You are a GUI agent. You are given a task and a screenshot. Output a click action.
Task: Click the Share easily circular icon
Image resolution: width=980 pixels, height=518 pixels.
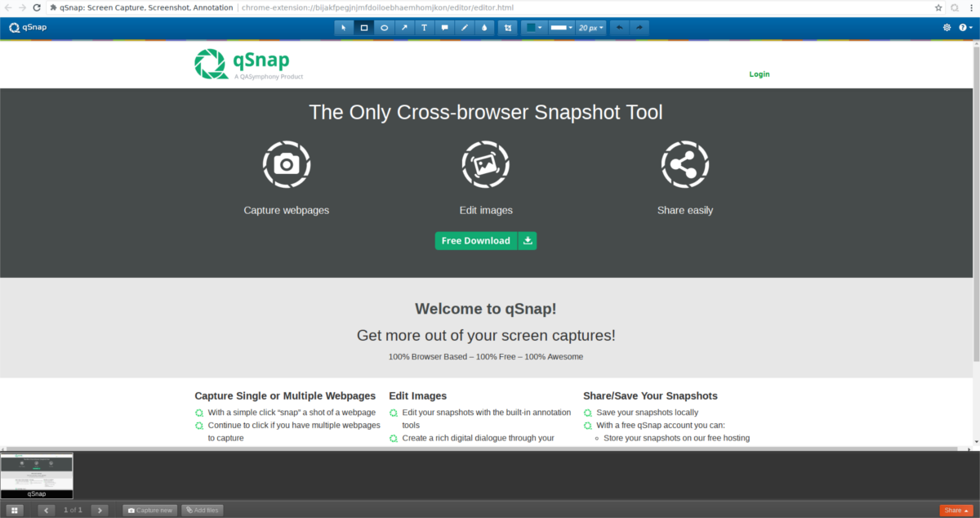(685, 164)
